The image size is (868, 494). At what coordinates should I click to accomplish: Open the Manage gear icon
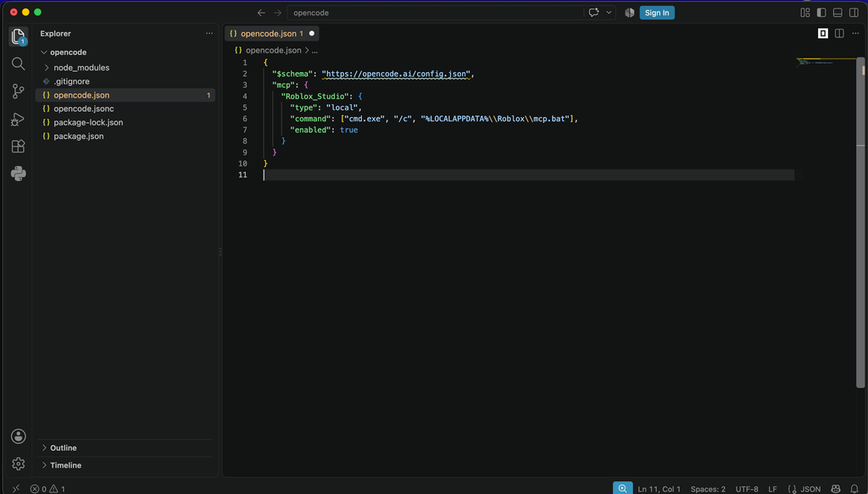(x=19, y=463)
